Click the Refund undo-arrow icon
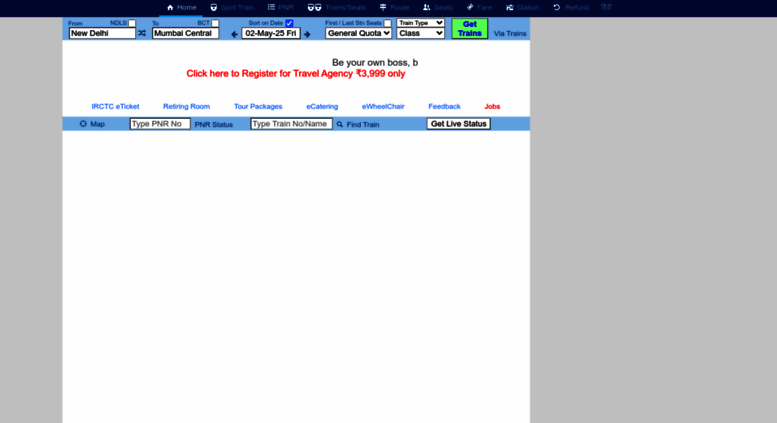 click(x=556, y=7)
